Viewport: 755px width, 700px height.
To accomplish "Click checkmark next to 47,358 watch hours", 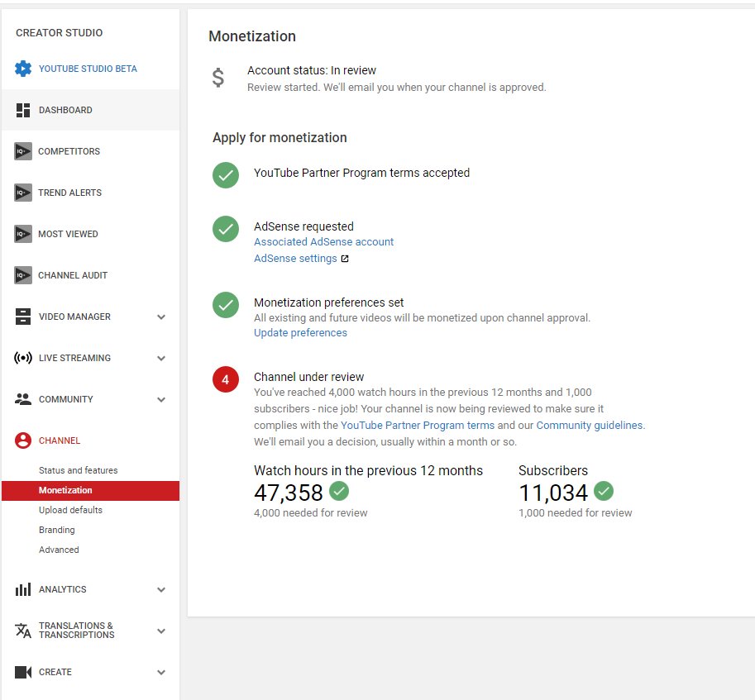I will point(339,491).
